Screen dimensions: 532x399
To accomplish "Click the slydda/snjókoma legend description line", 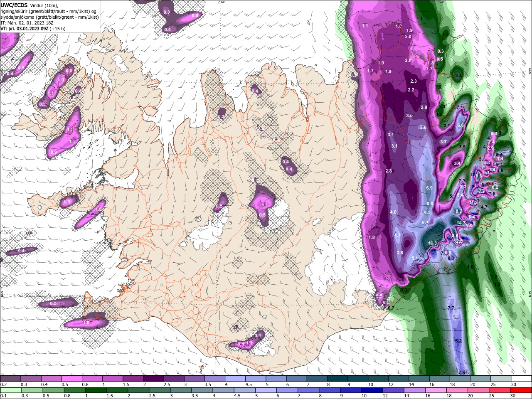I will pos(49,17).
